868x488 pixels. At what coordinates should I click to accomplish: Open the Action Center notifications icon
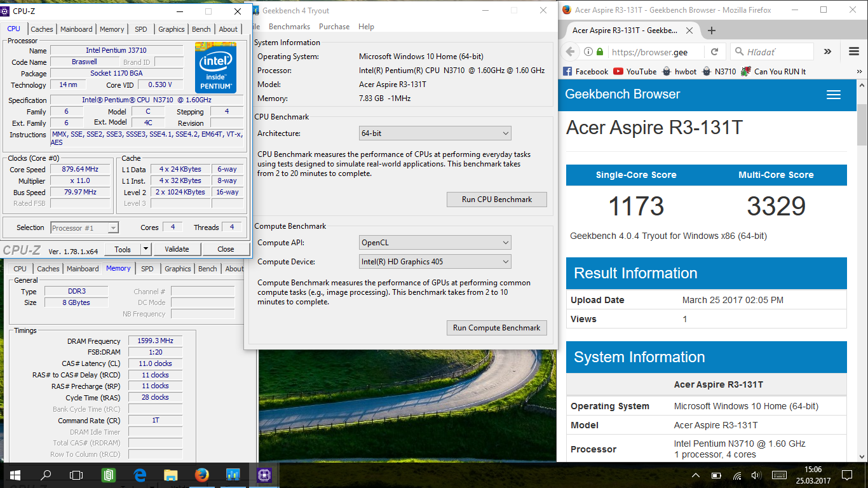[x=847, y=475]
